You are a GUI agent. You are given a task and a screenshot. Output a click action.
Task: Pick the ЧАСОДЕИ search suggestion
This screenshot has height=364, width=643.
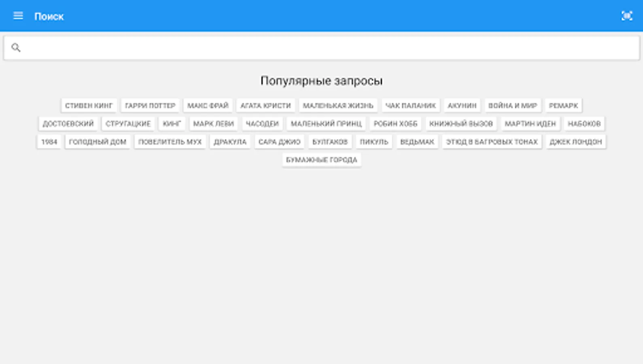[263, 124]
